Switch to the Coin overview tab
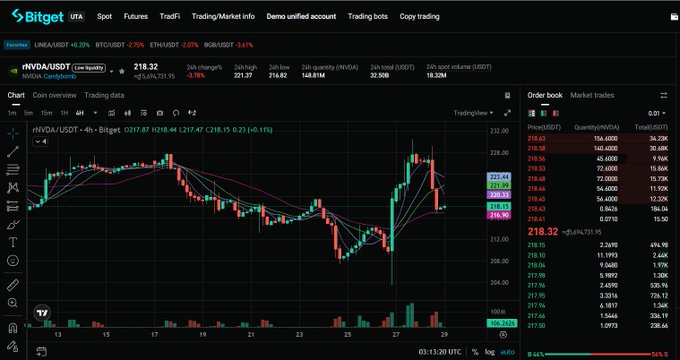The height and width of the screenshot is (360, 680). (x=54, y=95)
